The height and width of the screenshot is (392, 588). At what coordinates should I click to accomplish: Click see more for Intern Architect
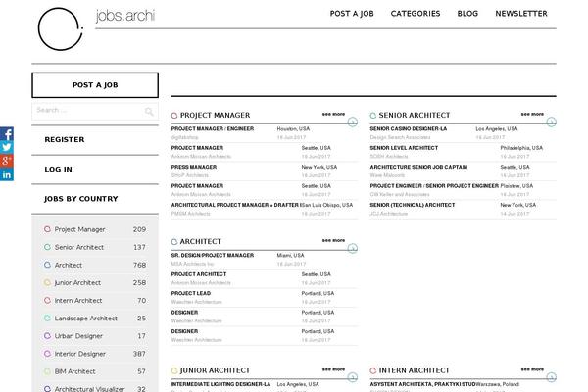click(532, 369)
